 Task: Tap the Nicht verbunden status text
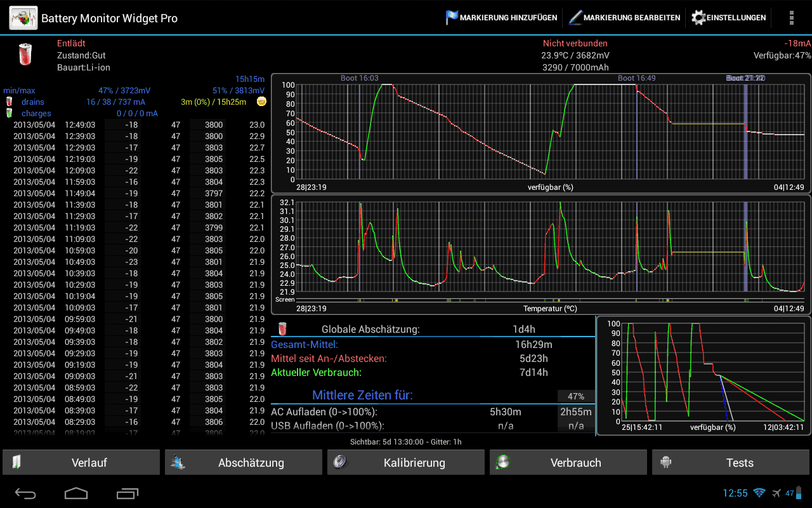(575, 43)
